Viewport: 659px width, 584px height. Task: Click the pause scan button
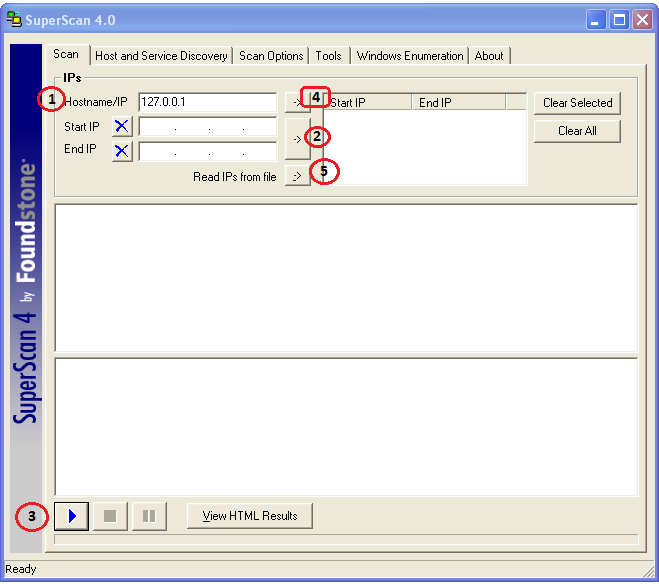(x=149, y=516)
